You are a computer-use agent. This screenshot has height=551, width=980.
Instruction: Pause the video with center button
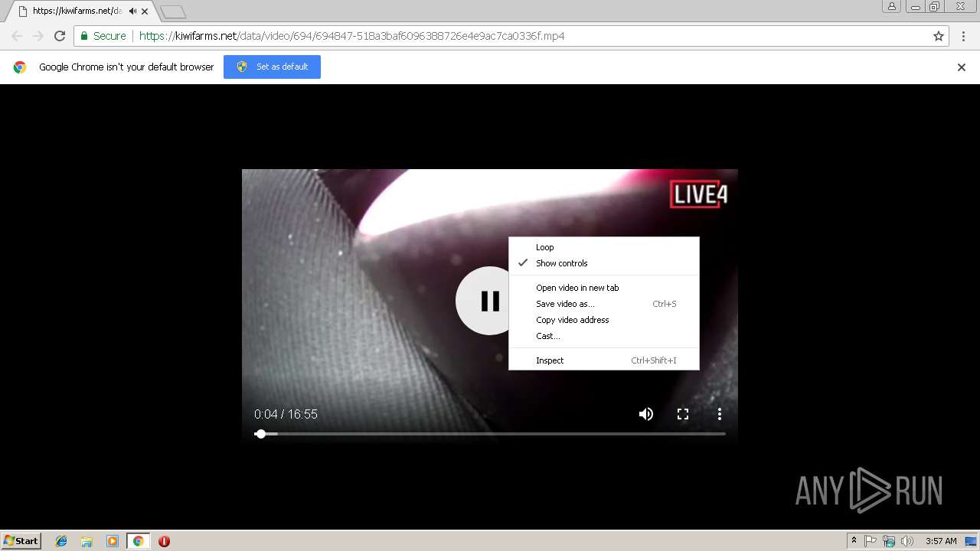point(489,301)
